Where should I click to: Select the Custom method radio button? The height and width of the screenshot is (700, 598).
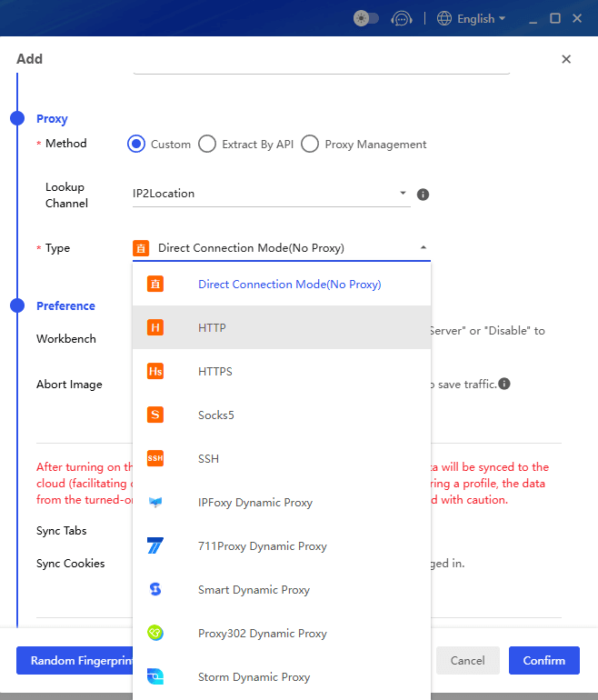pos(136,144)
